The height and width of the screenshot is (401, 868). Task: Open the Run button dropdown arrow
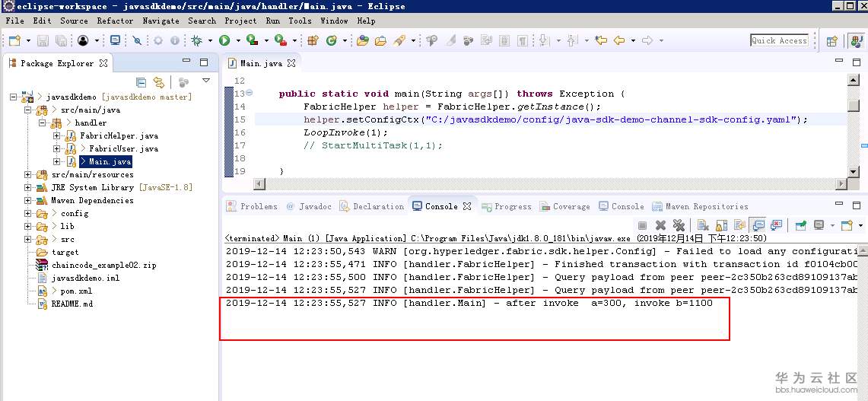238,40
